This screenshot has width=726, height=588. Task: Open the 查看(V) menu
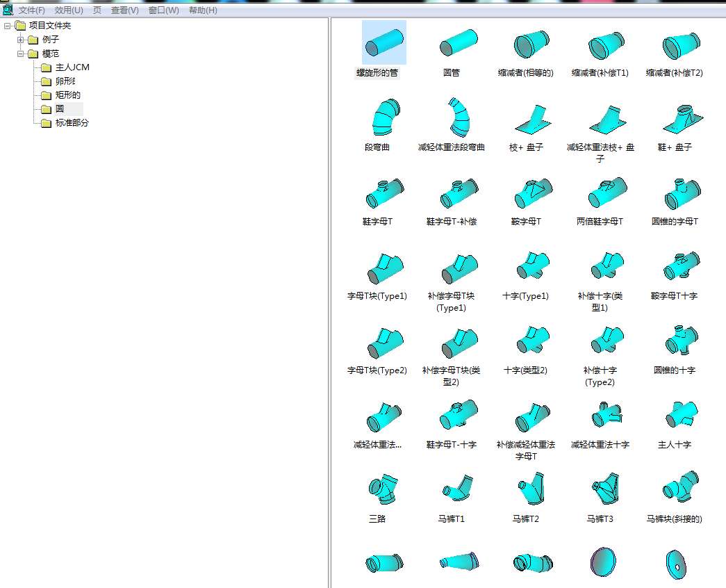pyautogui.click(x=124, y=10)
